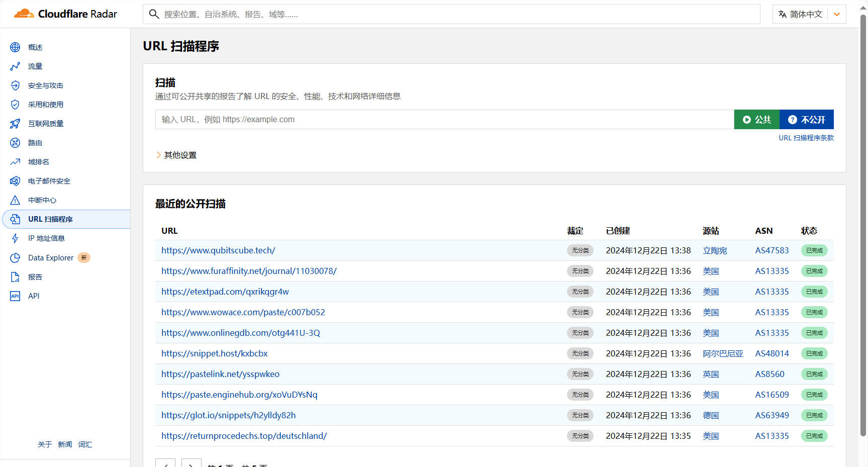Open AS16509 ASN link
The height and width of the screenshot is (467, 868).
(772, 395)
